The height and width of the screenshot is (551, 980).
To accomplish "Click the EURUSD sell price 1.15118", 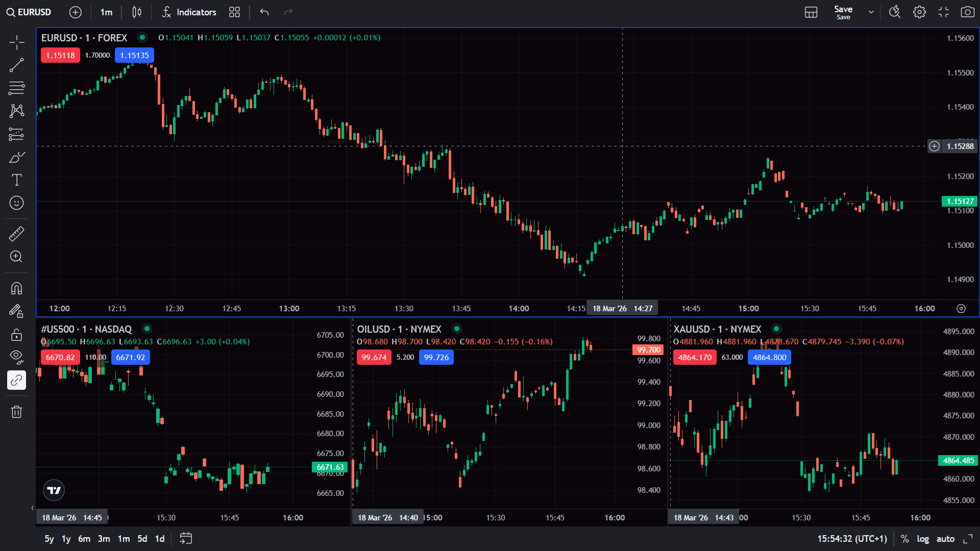I will pos(60,55).
